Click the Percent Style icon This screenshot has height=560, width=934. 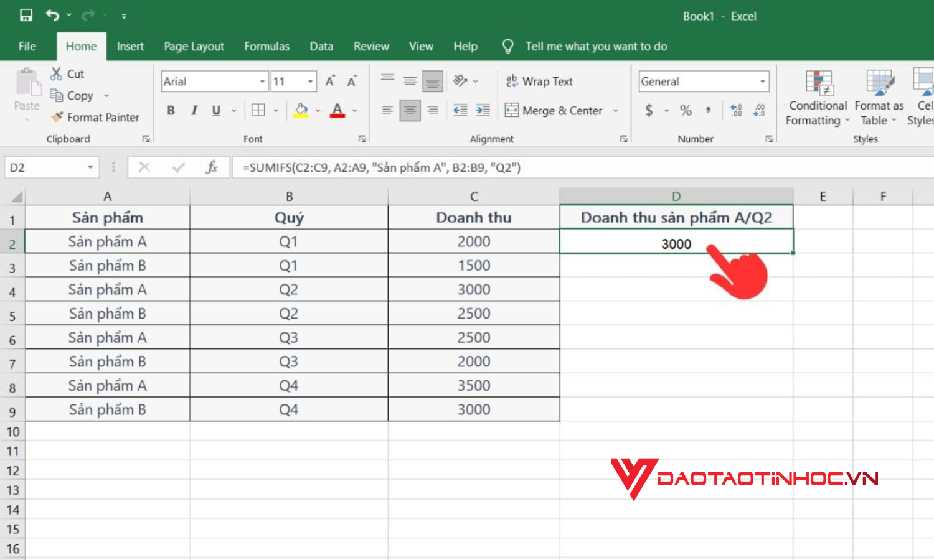tap(686, 111)
